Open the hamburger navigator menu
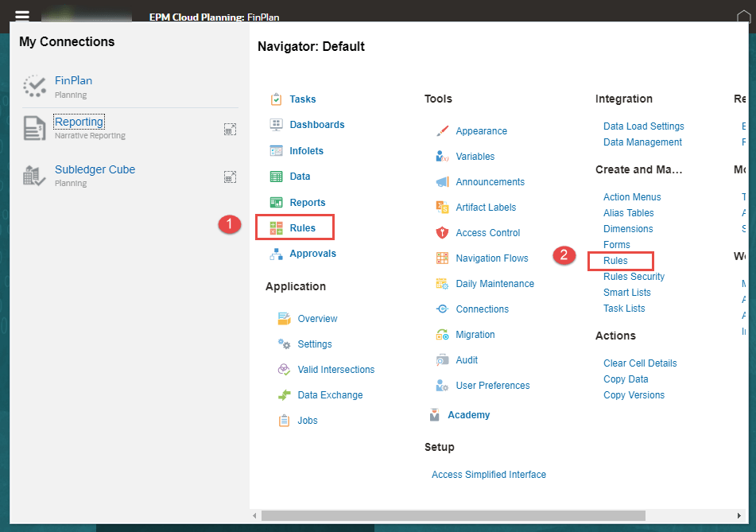Image resolution: width=756 pixels, height=532 pixels. click(21, 15)
